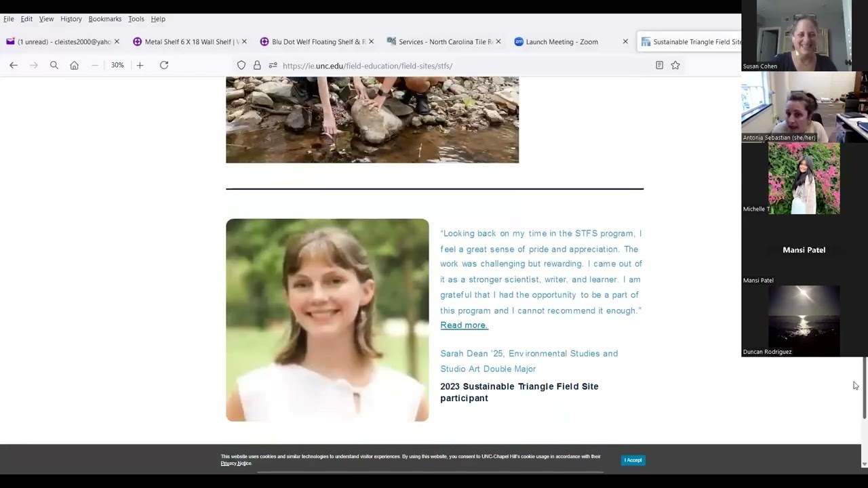
Task: Open the Edit menu
Action: point(26,19)
